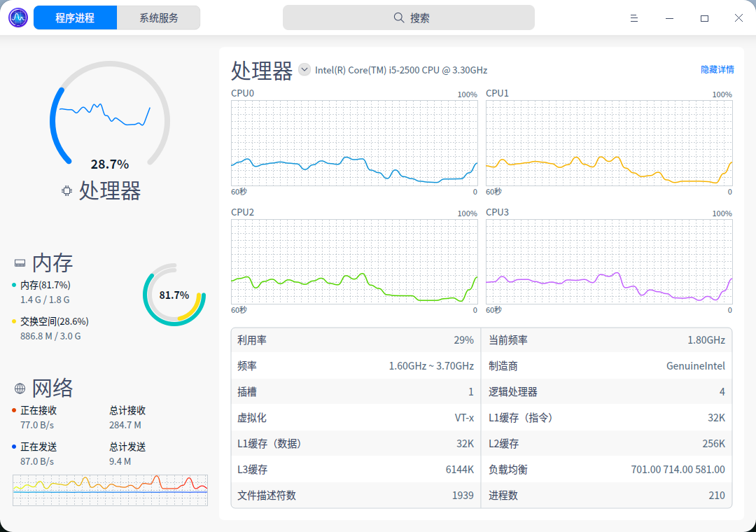Screen dimensions: 756x532
Task: Click the network traffic mini graph
Action: [x=110, y=489]
